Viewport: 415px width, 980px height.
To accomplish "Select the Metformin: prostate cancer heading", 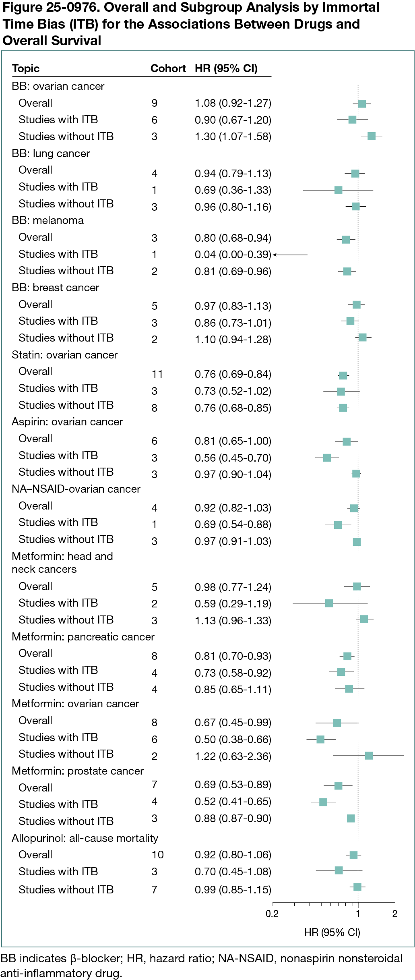I will pos(78,771).
